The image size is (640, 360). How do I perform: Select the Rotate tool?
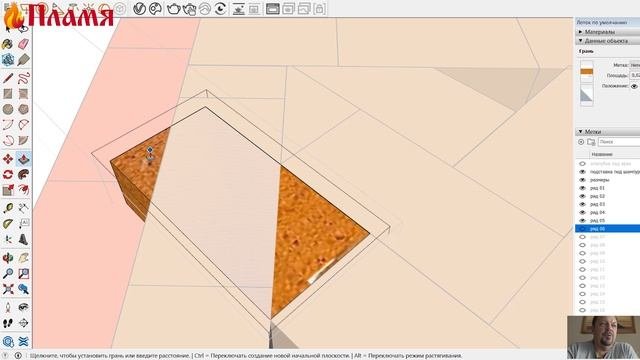pyautogui.click(x=8, y=175)
